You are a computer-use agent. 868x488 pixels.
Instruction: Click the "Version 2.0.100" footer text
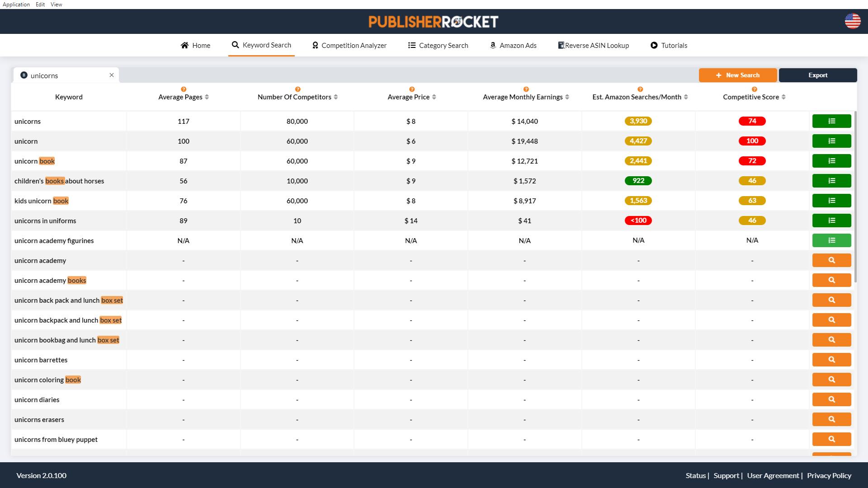tap(42, 475)
